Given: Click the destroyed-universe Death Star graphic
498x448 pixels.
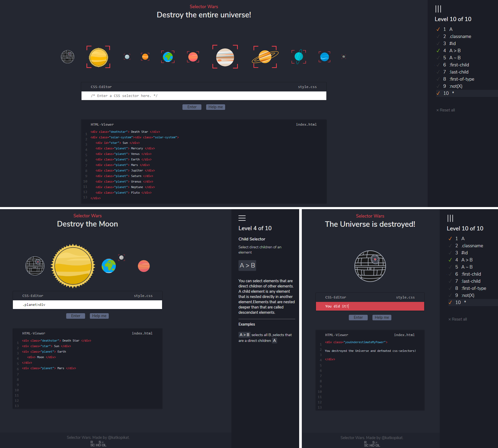Looking at the screenshot, I should click(370, 266).
